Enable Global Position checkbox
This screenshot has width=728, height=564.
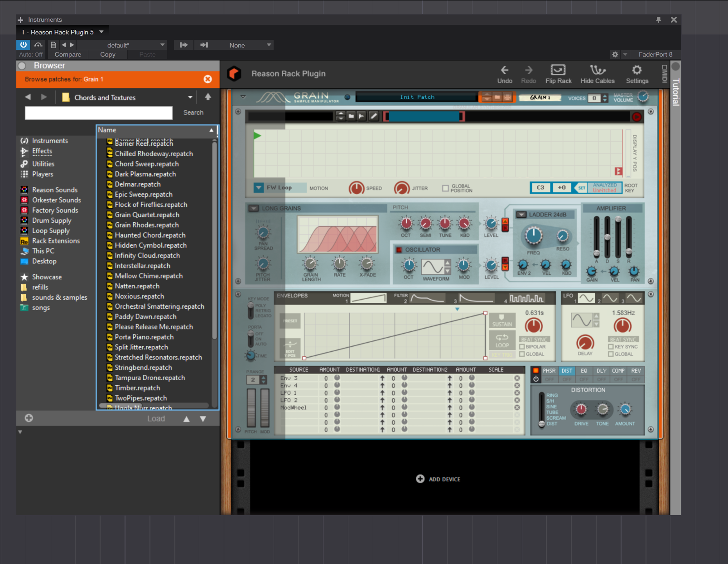[x=445, y=188]
